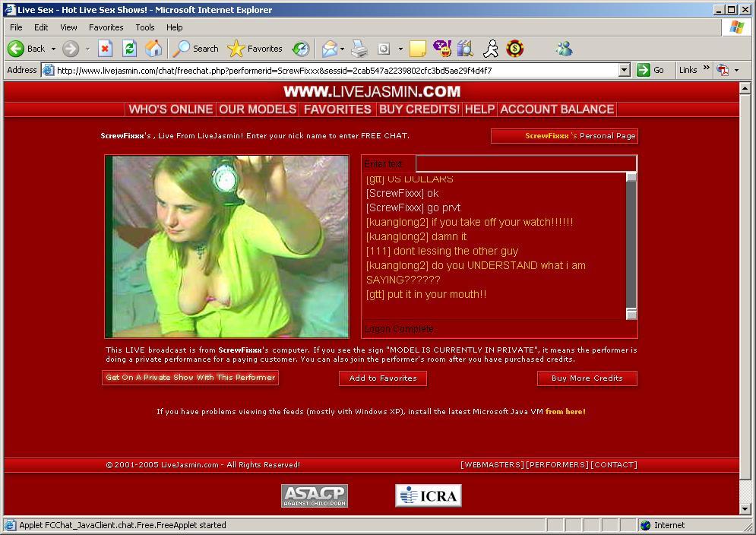Click the page scrollbar up arrow
Image resolution: width=756 pixels, height=535 pixels.
(x=745, y=88)
